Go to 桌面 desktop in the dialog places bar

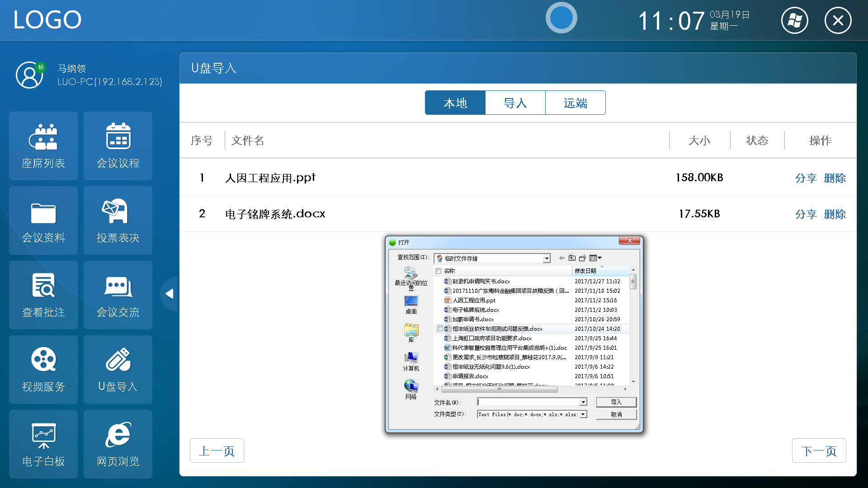coord(411,305)
